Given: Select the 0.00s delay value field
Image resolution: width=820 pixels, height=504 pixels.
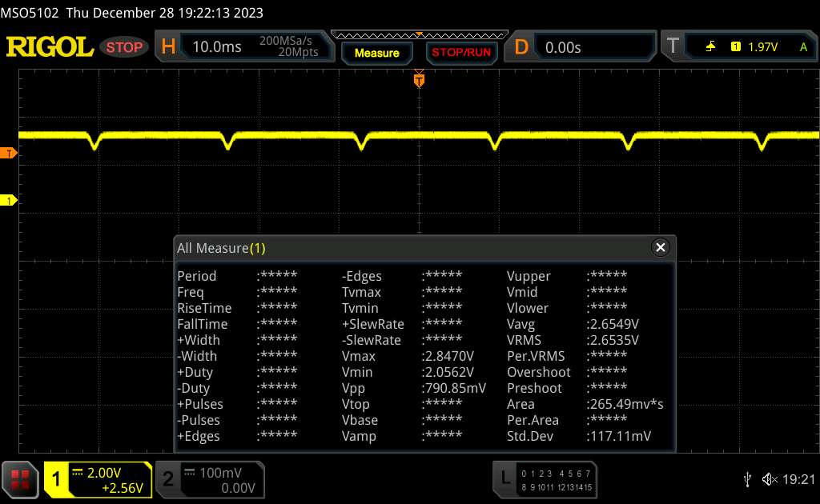Looking at the screenshot, I should click(565, 47).
